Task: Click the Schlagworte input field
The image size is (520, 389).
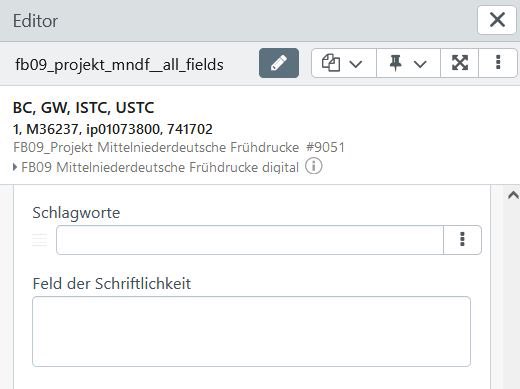Action: click(x=250, y=240)
